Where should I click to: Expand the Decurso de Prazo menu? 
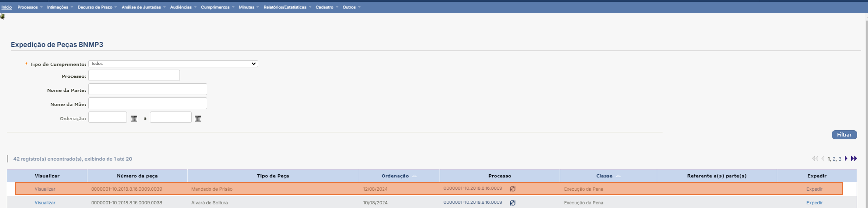point(97,7)
